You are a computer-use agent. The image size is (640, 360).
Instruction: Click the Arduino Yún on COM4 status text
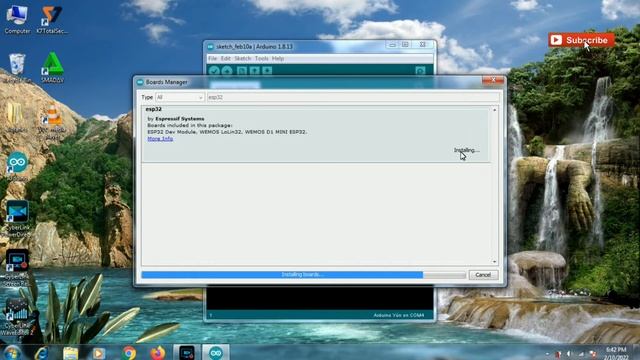pyautogui.click(x=398, y=315)
